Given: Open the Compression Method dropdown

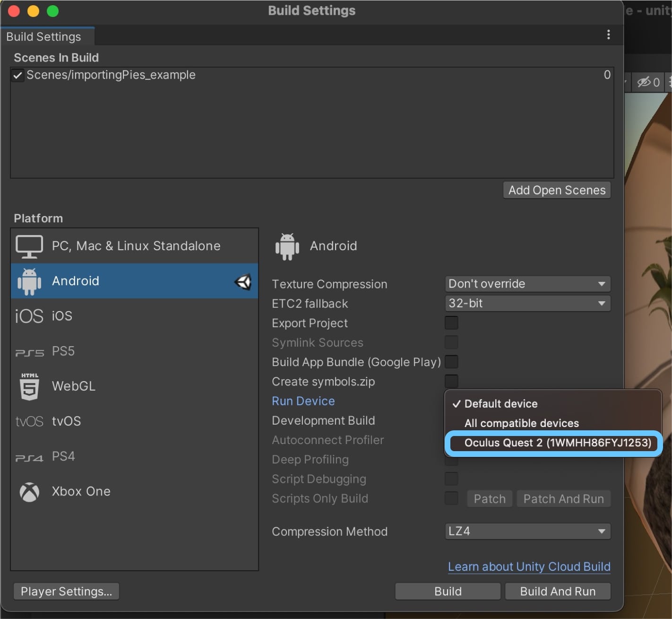Looking at the screenshot, I should click(x=527, y=531).
